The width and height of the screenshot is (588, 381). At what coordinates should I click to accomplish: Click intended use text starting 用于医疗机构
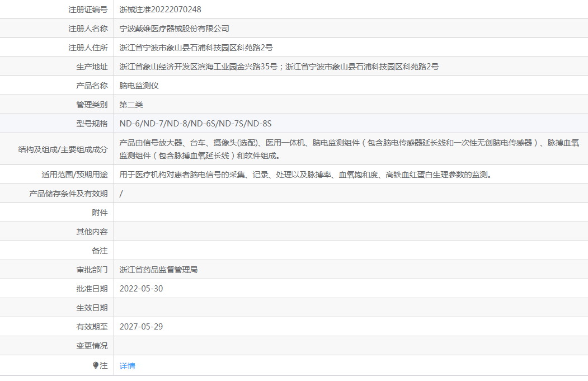coord(305,175)
